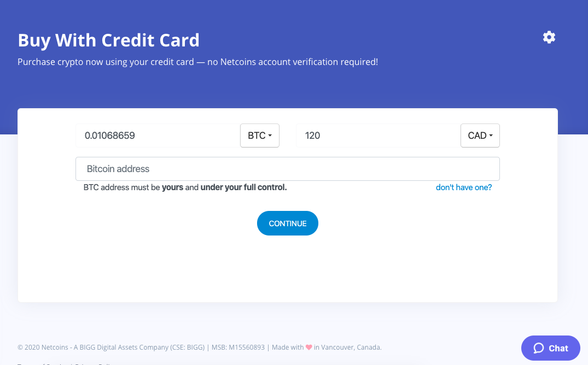
Task: Follow the "don't have one?" link
Action: pyautogui.click(x=464, y=187)
